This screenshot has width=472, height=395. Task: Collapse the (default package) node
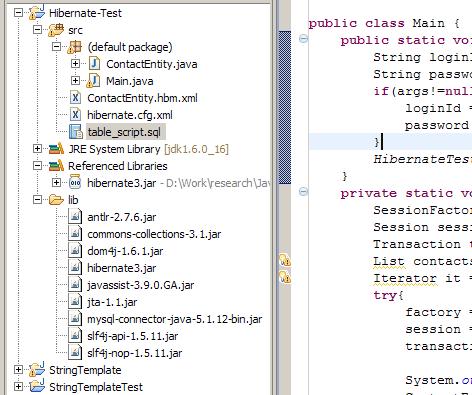pyautogui.click(x=57, y=47)
